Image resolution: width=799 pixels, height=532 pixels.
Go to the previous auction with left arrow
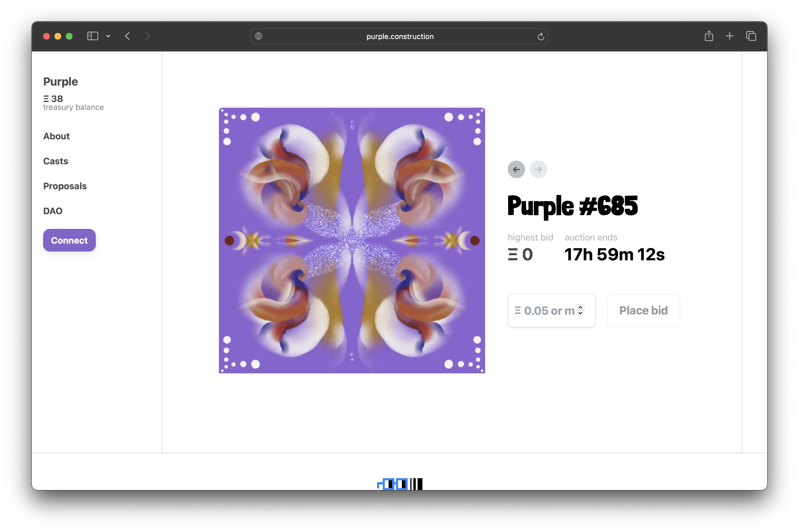click(516, 169)
